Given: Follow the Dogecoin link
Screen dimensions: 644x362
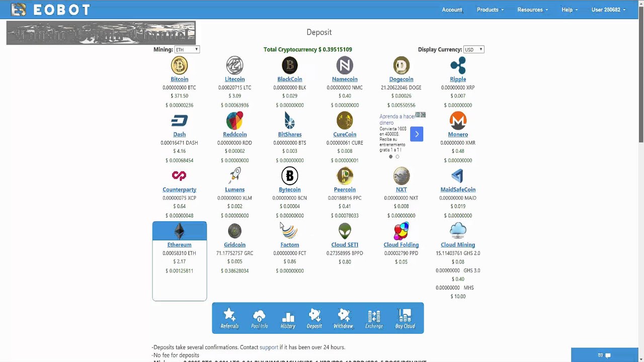Looking at the screenshot, I should [401, 79].
